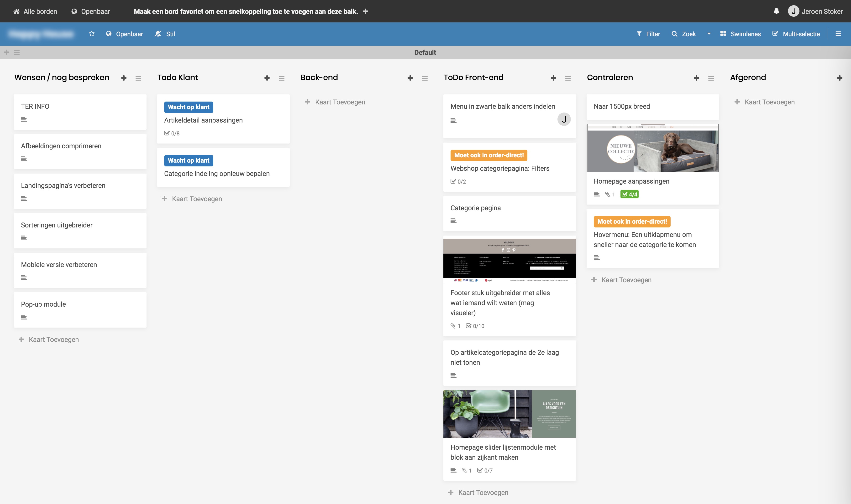Viewport: 851px width, 504px height.
Task: Open the J member avatar on the Menu in zwarte balk card
Action: tap(564, 119)
